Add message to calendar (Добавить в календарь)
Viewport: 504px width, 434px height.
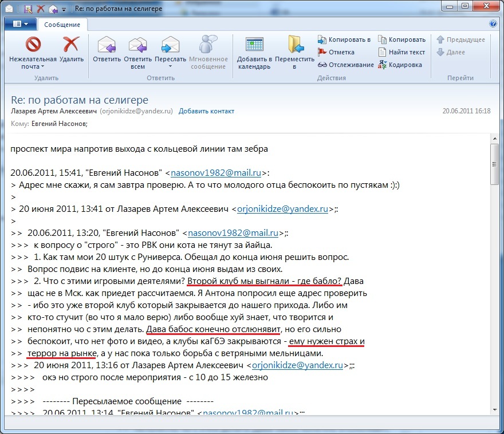[254, 45]
